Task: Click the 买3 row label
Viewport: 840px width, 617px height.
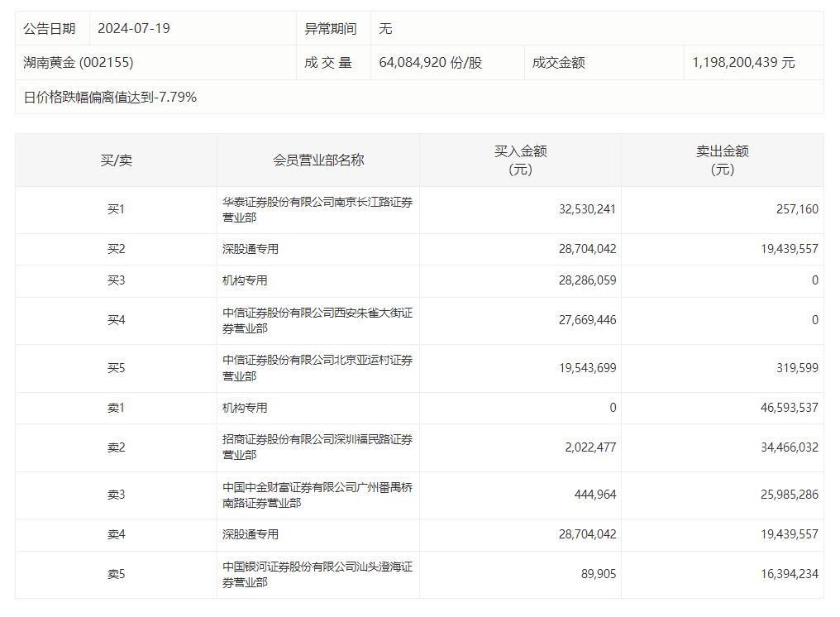Action: [117, 280]
